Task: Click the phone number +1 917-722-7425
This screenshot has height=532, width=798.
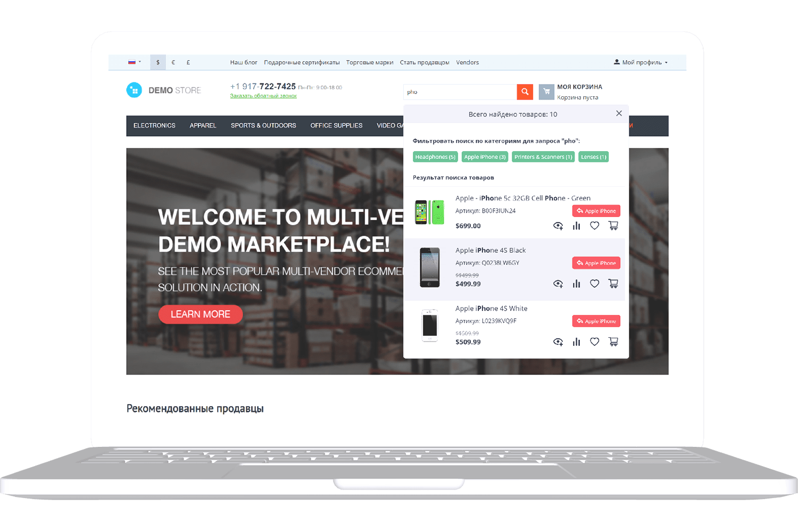Action: (263, 86)
